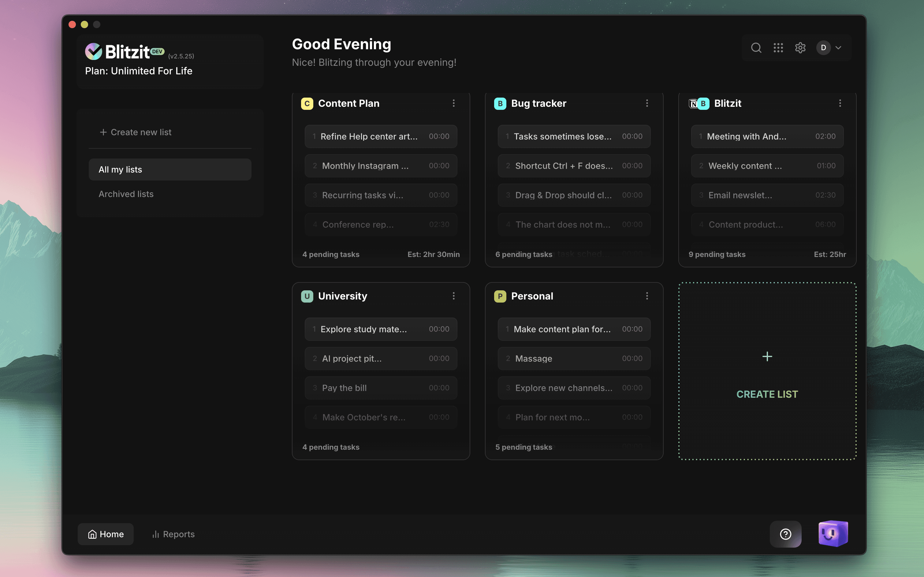This screenshot has height=577, width=924.
Task: Click Create new list in sidebar
Action: (x=136, y=132)
